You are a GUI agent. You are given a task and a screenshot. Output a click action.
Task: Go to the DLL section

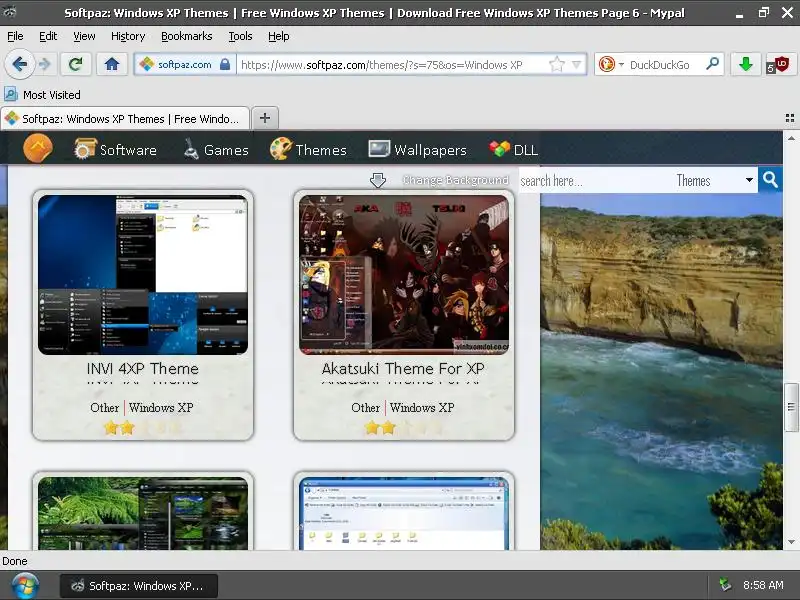(x=513, y=149)
